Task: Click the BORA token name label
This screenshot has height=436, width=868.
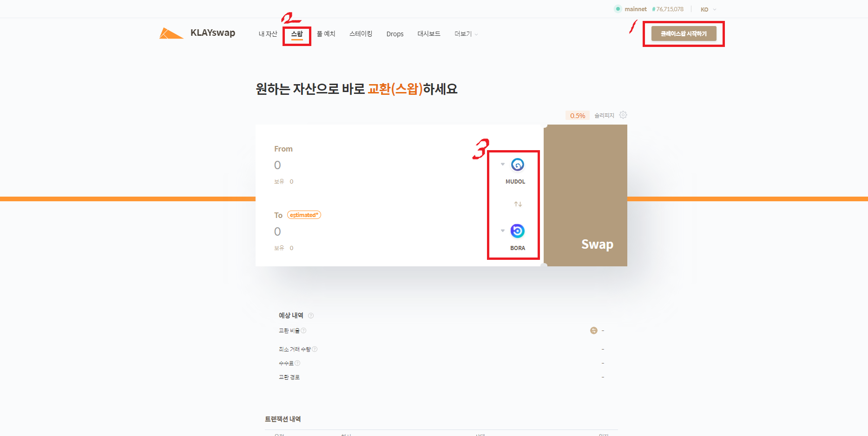Action: coord(518,248)
